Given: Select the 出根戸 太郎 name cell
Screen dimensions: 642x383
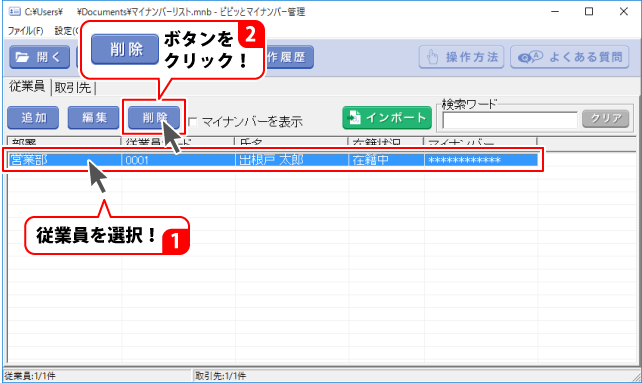Looking at the screenshot, I should pyautogui.click(x=292, y=160).
